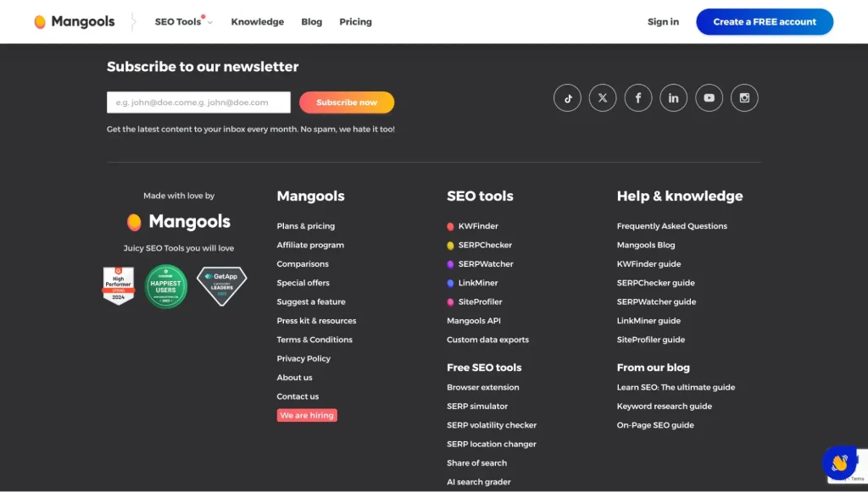Click Create a FREE account button
This screenshot has width=868, height=492.
(x=764, y=22)
